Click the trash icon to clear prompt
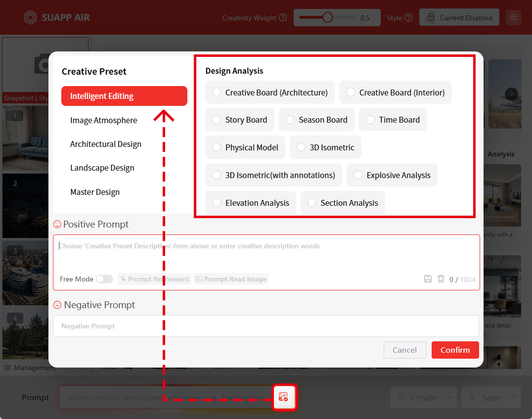The height and width of the screenshot is (419, 532). tap(441, 279)
